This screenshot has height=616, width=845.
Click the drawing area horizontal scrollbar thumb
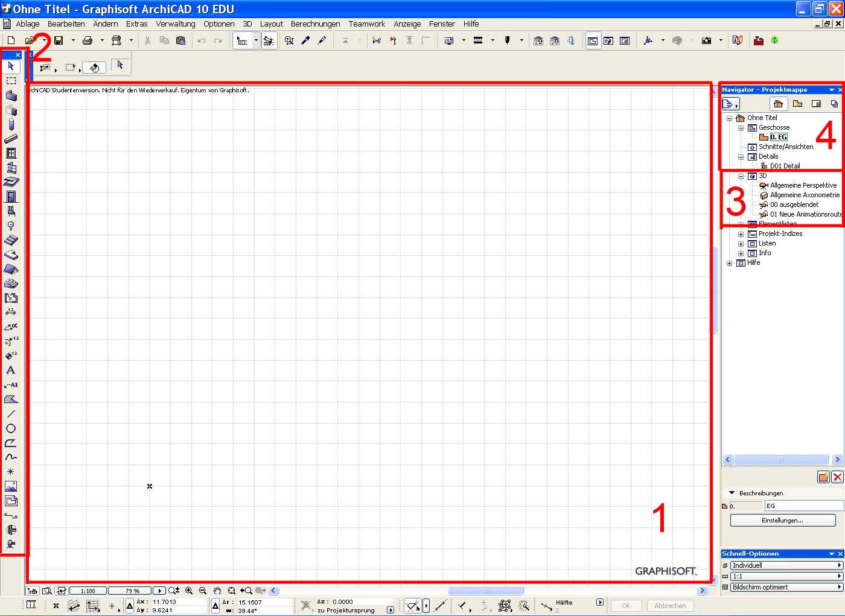click(486, 591)
